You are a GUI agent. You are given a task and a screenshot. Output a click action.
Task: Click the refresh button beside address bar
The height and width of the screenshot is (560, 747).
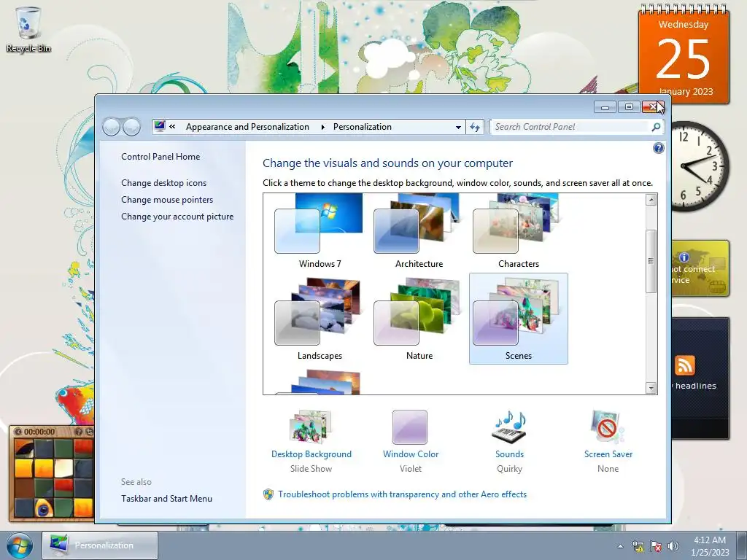pyautogui.click(x=475, y=127)
